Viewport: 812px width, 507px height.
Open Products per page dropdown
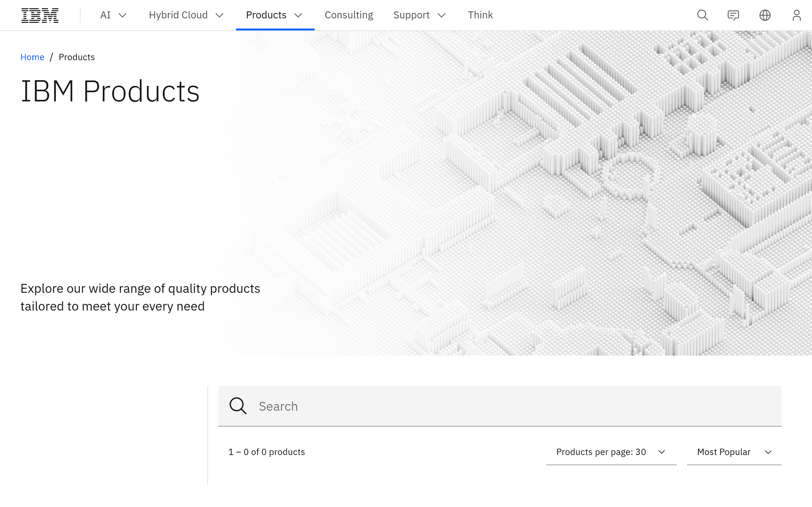(611, 452)
